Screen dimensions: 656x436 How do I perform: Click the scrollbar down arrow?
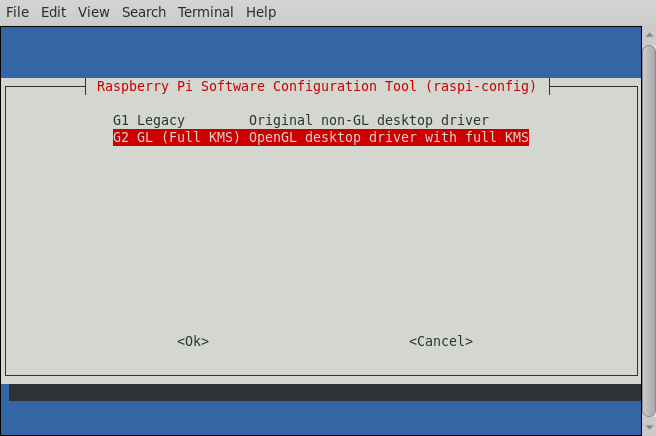point(649,427)
